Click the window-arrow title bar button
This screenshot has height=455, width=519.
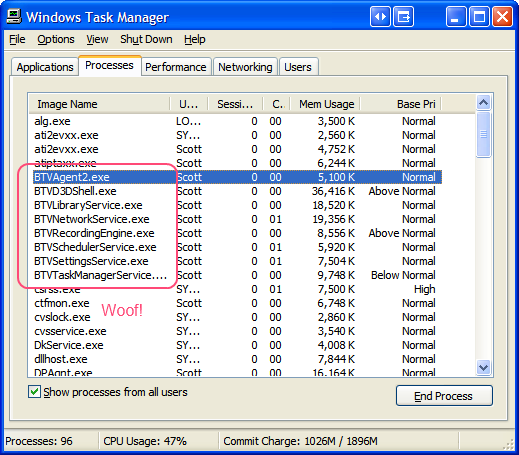click(x=404, y=17)
